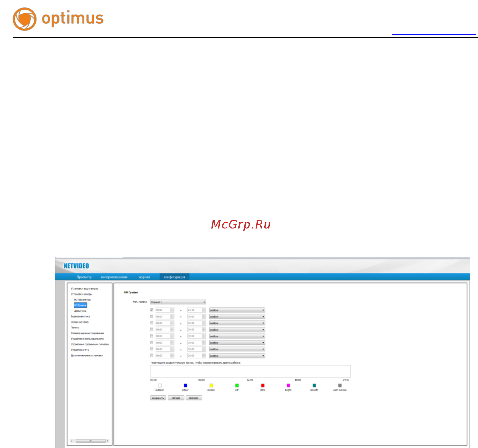
Task: Click the green wdr color swatch
Action: (x=237, y=385)
